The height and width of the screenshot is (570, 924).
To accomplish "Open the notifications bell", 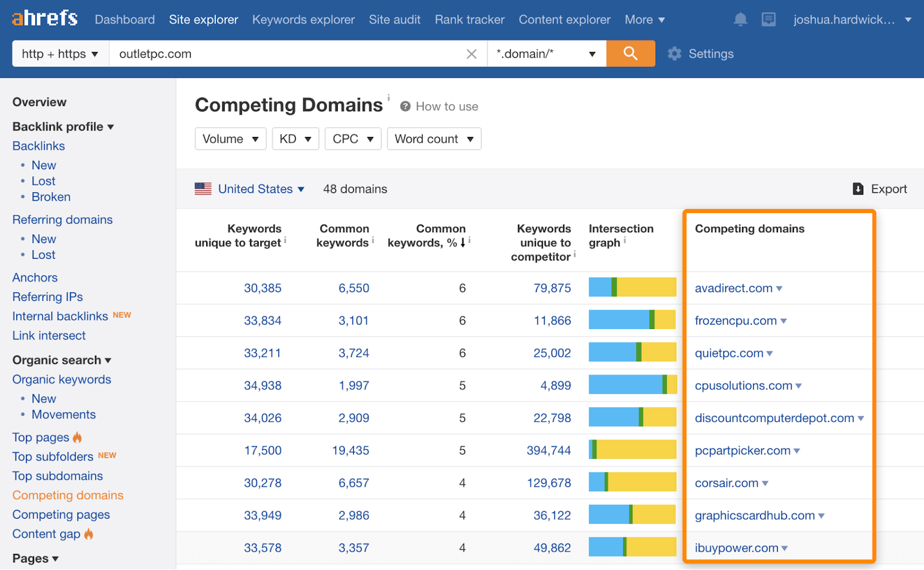I will pos(740,20).
